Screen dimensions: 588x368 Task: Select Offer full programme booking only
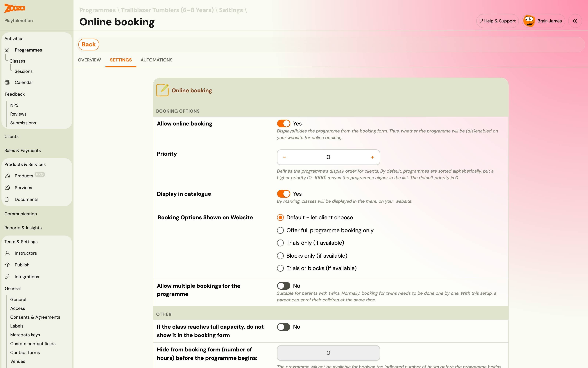point(280,230)
